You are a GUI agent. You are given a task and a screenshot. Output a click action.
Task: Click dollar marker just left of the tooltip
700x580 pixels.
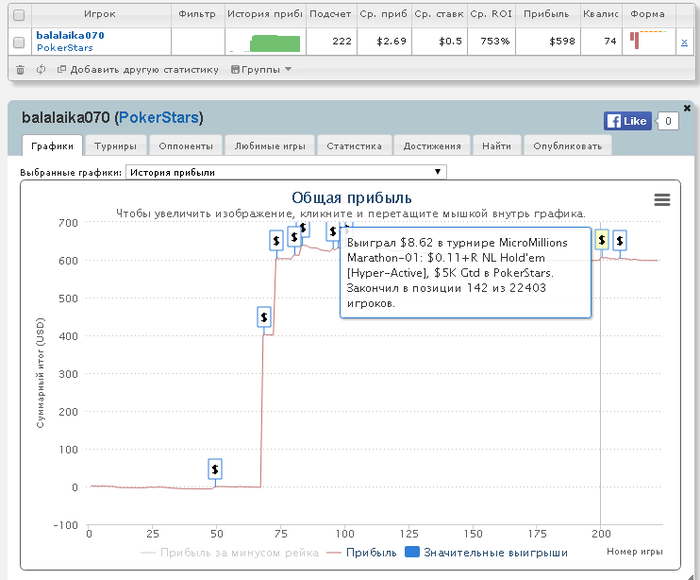pyautogui.click(x=333, y=232)
